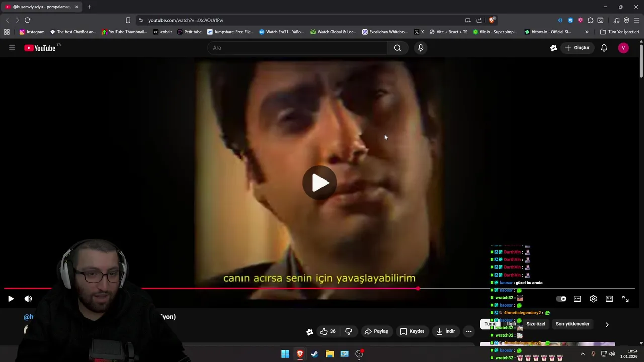This screenshot has width=644, height=362.
Task: Click the address bar URL
Action: tap(186, 20)
